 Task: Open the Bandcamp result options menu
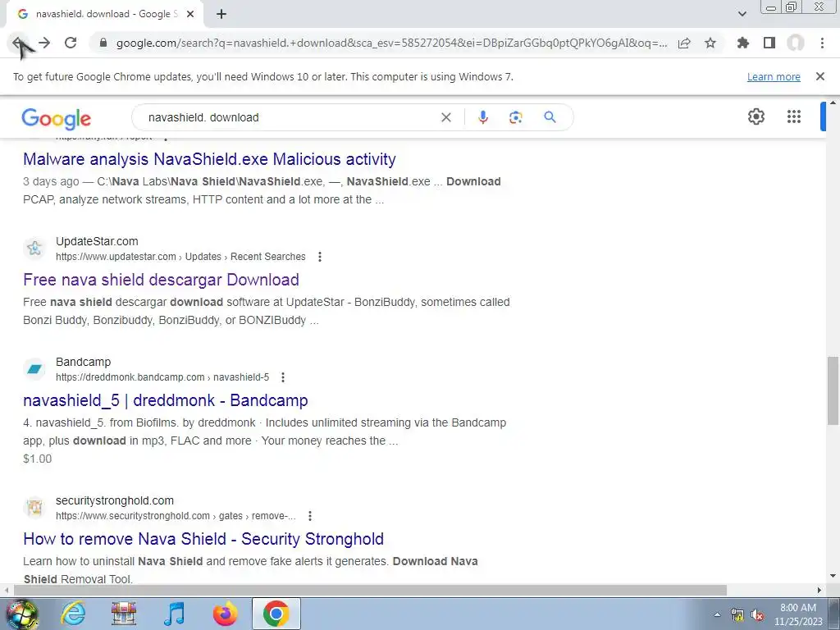pos(283,377)
